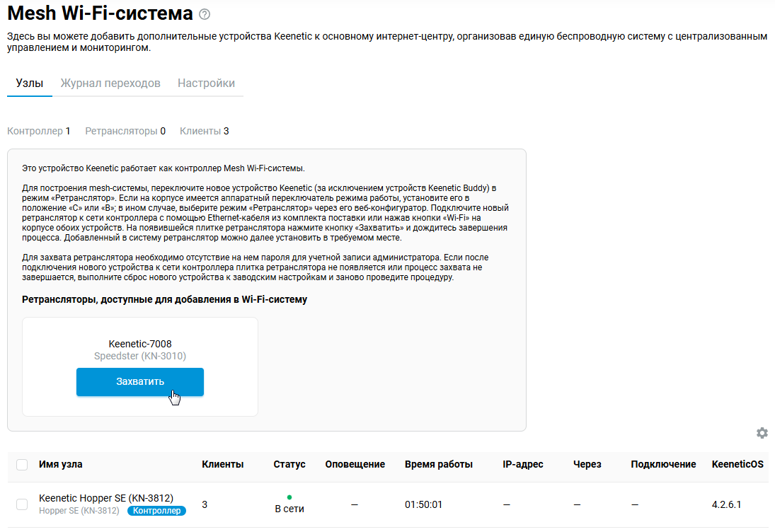Sort by Время работы column header
Image resolution: width=775 pixels, height=532 pixels.
point(438,465)
